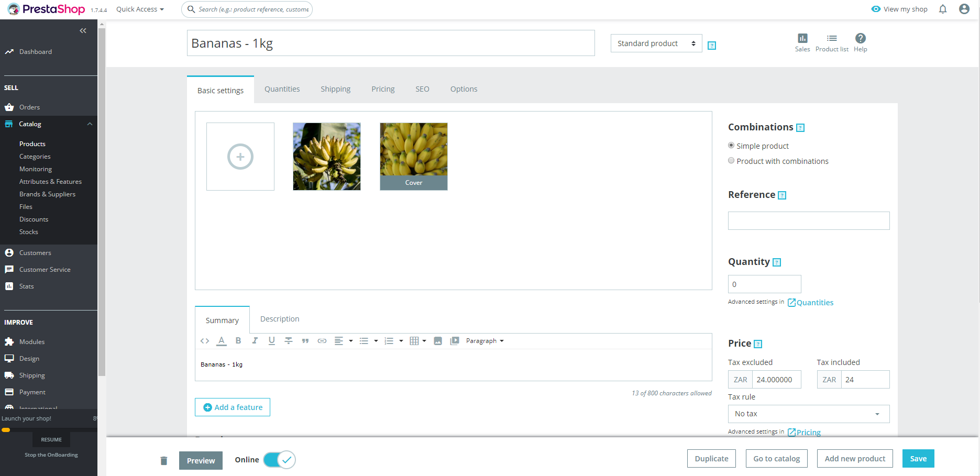
Task: Switch to the Shipping tab
Action: click(336, 89)
